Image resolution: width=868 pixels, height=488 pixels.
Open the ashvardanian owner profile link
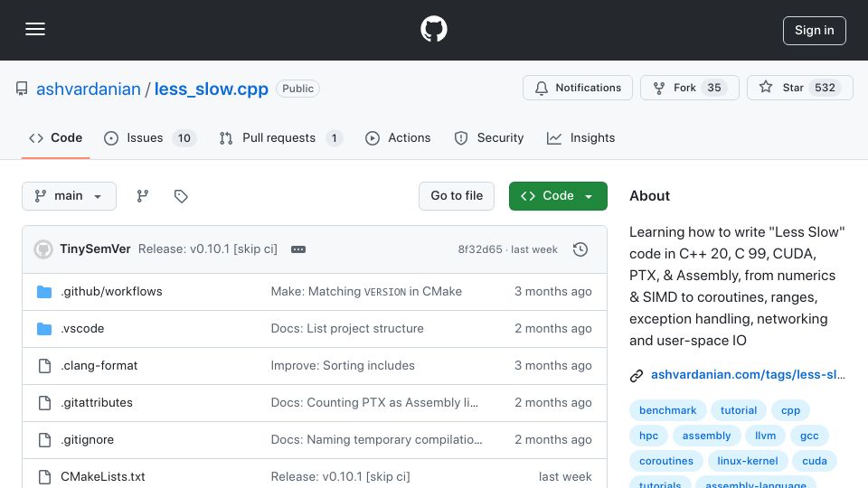[x=89, y=89]
